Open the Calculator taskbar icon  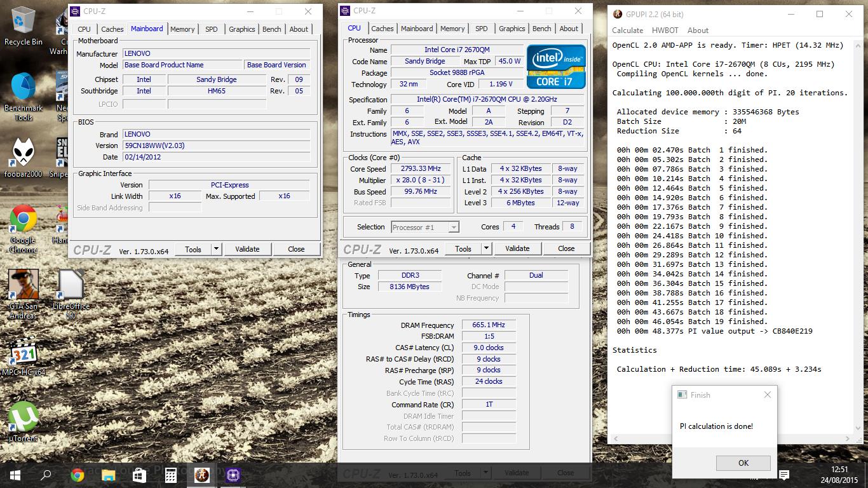pyautogui.click(x=170, y=475)
